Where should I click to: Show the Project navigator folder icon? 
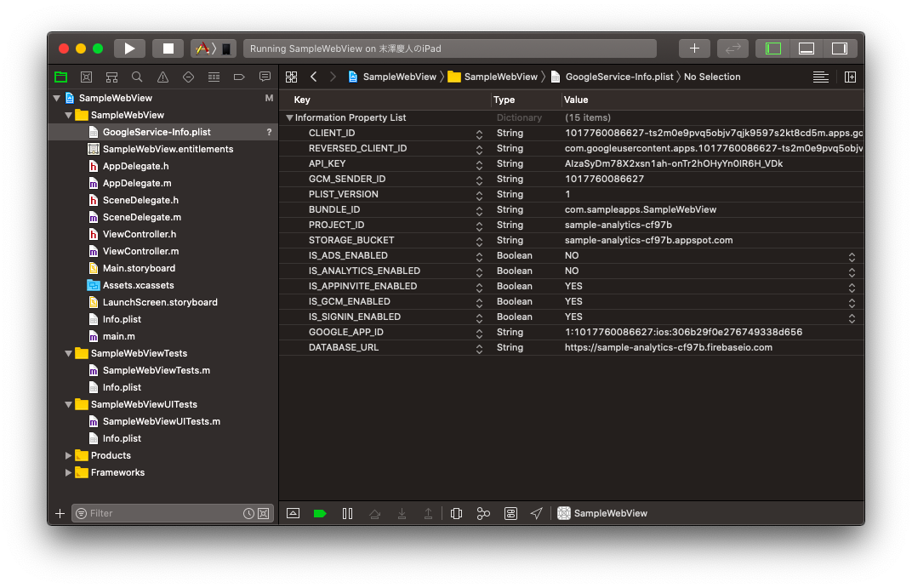(x=60, y=77)
